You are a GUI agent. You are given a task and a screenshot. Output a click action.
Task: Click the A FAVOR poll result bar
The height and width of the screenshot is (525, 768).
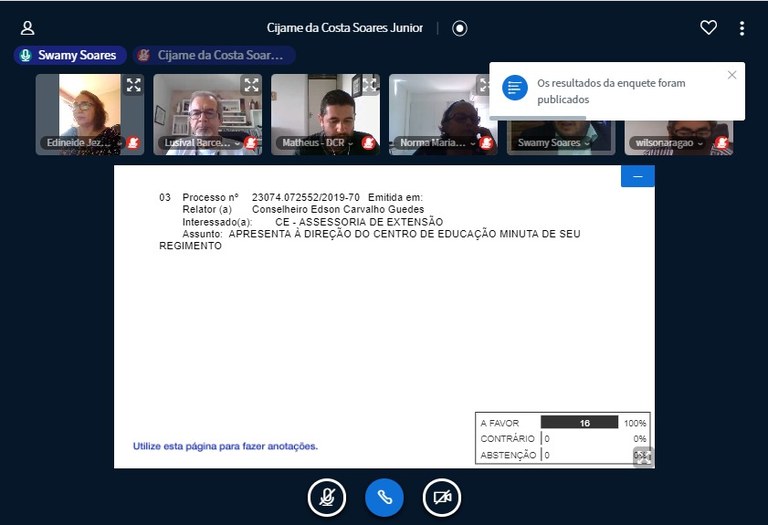point(580,423)
